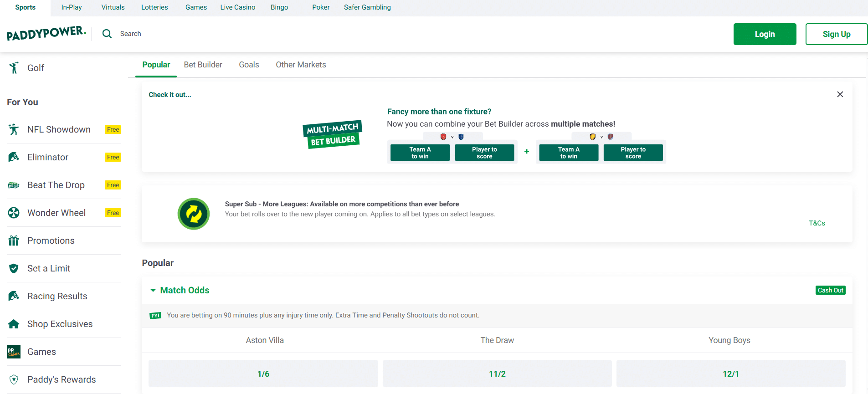This screenshot has width=868, height=394.
Task: Click the Cash Out badge
Action: 830,290
